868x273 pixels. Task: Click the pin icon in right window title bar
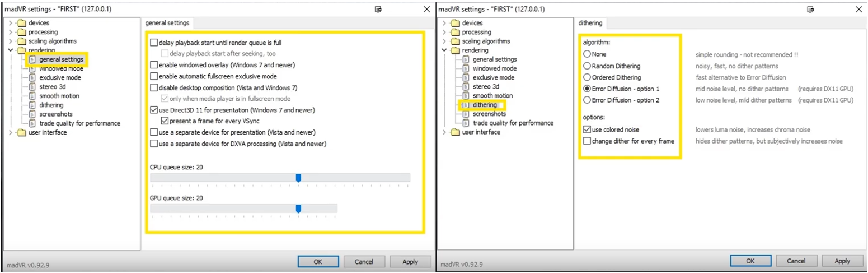810,10
